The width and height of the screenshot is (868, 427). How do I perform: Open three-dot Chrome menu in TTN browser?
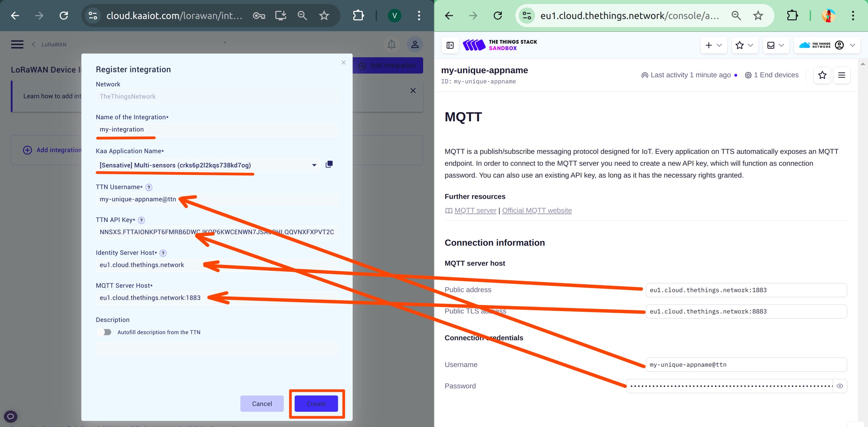coord(853,16)
